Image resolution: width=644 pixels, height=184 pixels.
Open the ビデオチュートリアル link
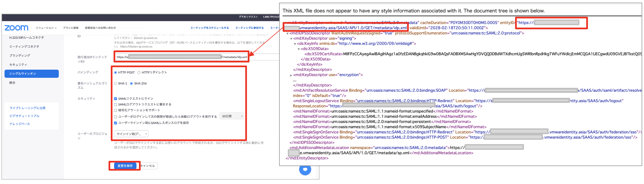tap(25, 116)
